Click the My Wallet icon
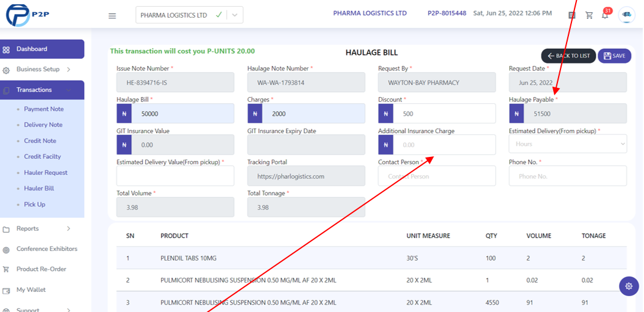 [x=6, y=291]
